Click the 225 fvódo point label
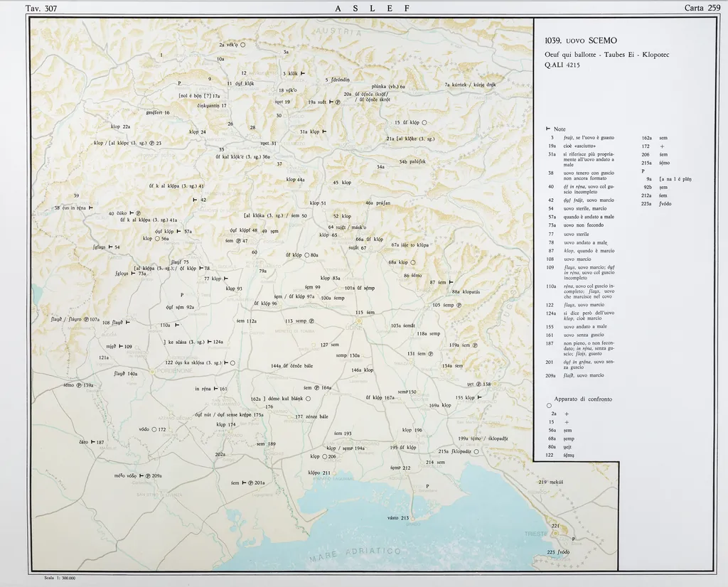 point(558,551)
